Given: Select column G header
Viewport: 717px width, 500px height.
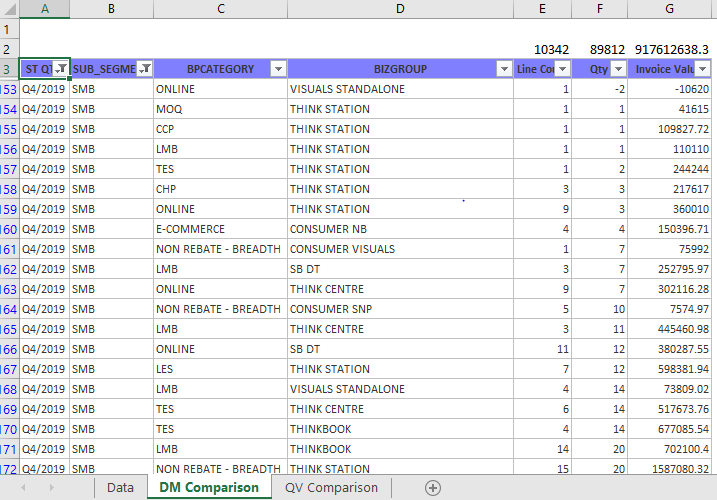Looking at the screenshot, I should (x=669, y=9).
